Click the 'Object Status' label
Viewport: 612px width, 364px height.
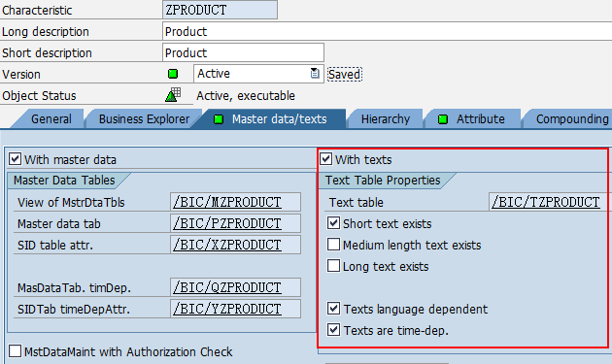click(39, 95)
